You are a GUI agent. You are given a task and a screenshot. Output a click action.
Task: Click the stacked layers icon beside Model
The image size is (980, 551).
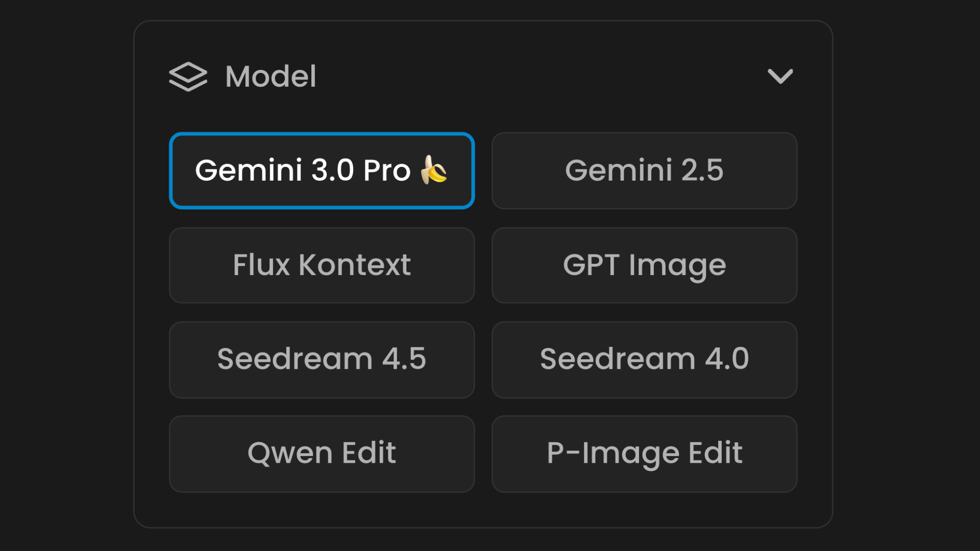[188, 77]
